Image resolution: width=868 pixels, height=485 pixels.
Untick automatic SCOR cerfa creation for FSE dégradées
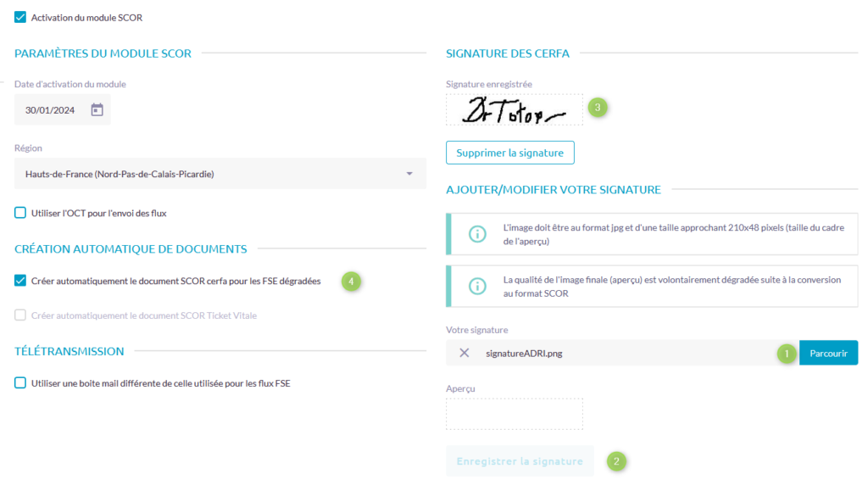(20, 281)
